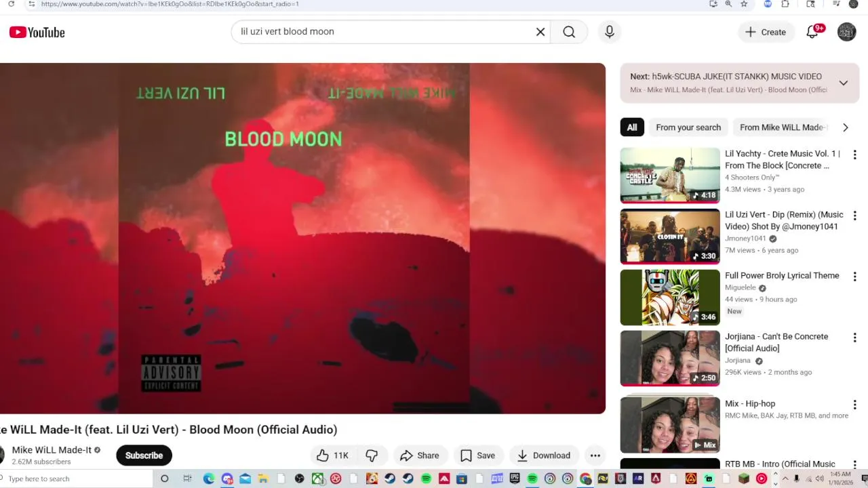Show more filter chips with arrow

click(x=845, y=127)
